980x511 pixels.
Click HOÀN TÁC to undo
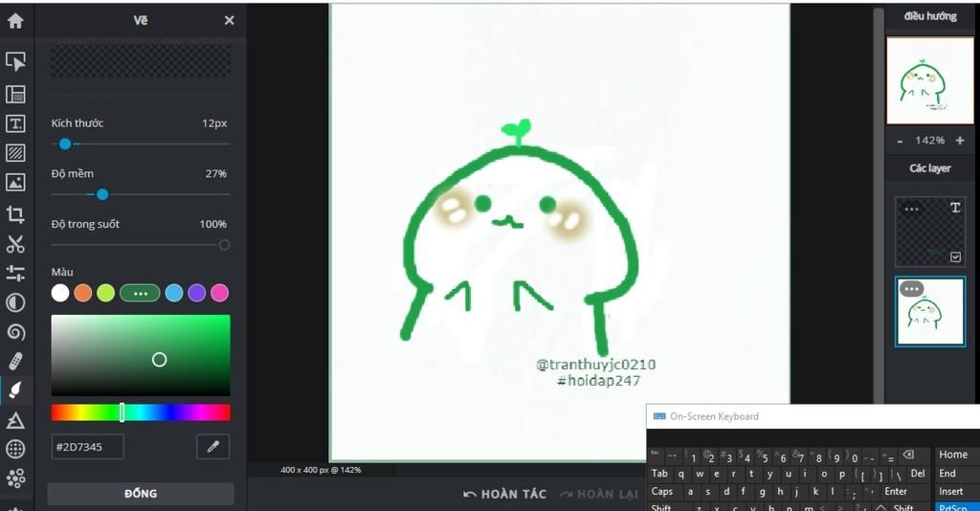pos(505,494)
